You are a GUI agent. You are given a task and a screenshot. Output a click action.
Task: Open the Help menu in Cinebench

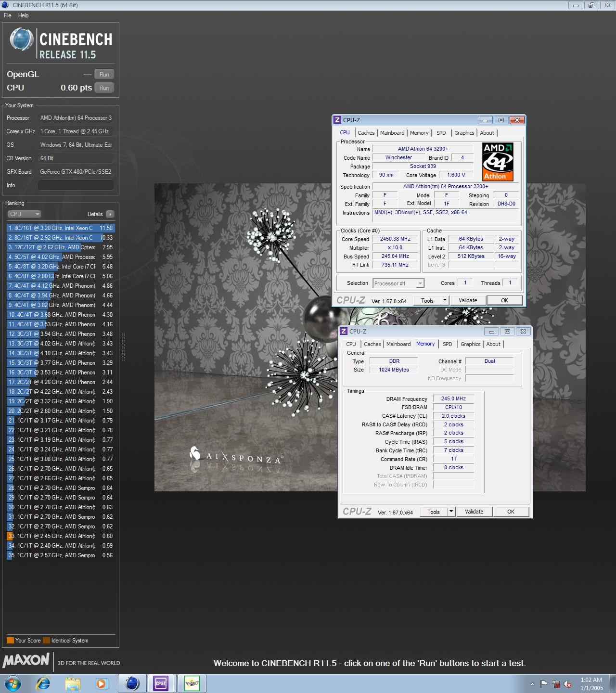pyautogui.click(x=24, y=15)
